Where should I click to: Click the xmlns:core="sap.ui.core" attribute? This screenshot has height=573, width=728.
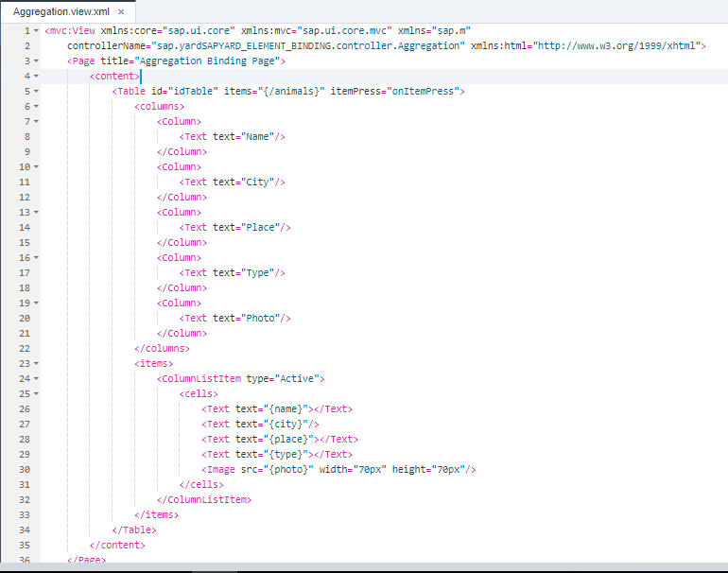[x=167, y=31]
